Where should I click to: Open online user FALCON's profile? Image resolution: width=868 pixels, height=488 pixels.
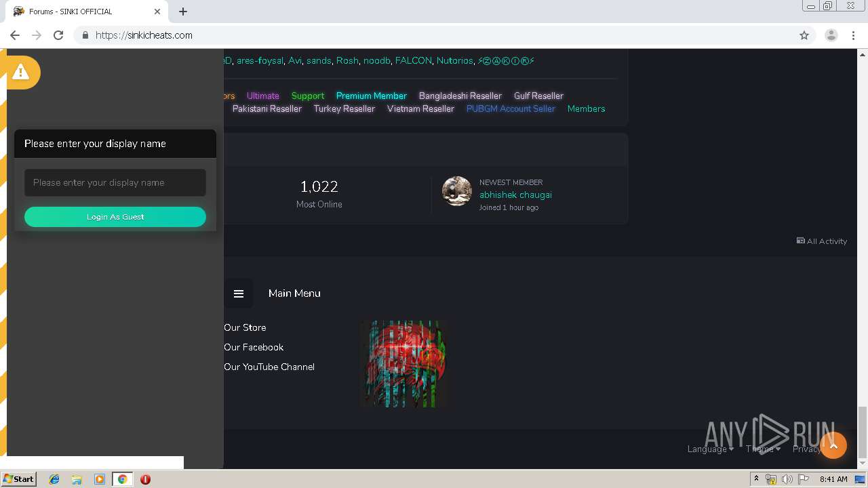tap(414, 60)
